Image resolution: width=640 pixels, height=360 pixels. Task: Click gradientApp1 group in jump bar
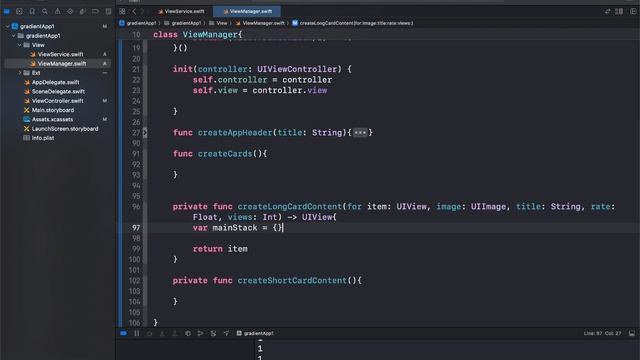183,23
